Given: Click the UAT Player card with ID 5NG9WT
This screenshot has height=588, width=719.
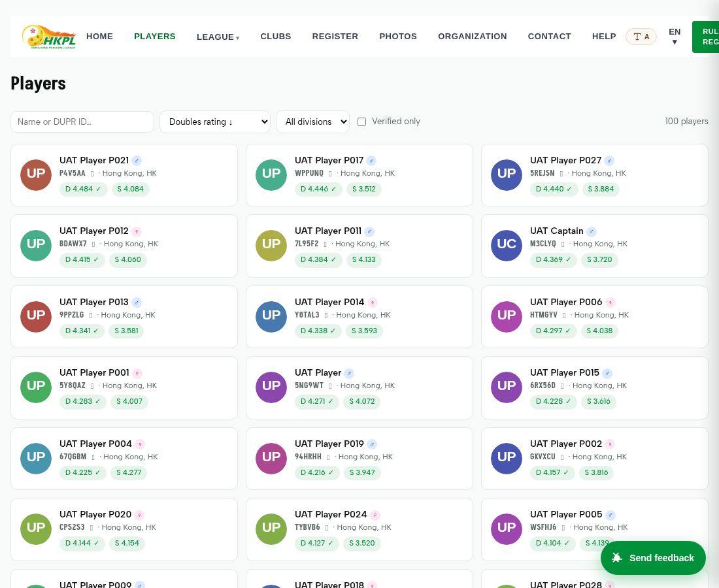Looking at the screenshot, I should (x=359, y=387).
